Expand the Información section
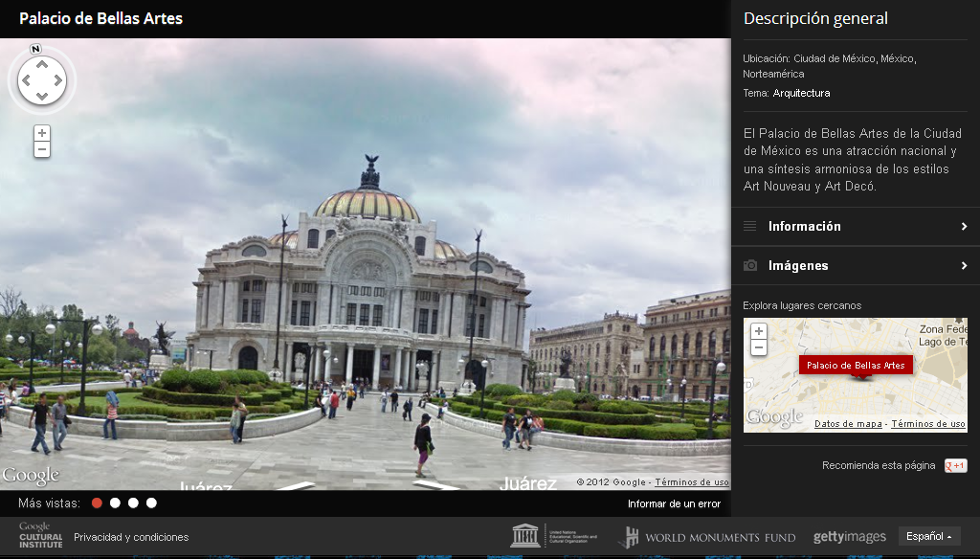Viewport: 980px width, 559px height. point(855,226)
